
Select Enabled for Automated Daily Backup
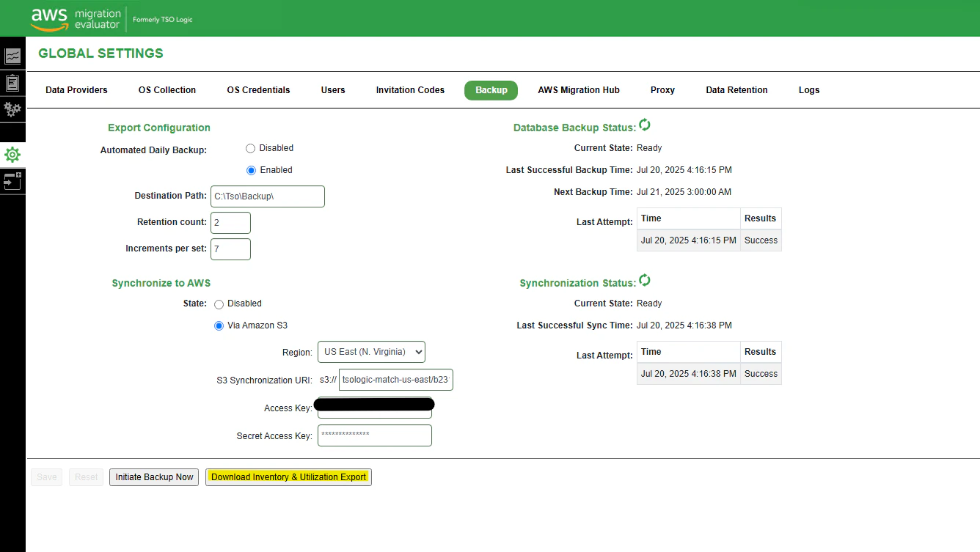[x=251, y=170]
